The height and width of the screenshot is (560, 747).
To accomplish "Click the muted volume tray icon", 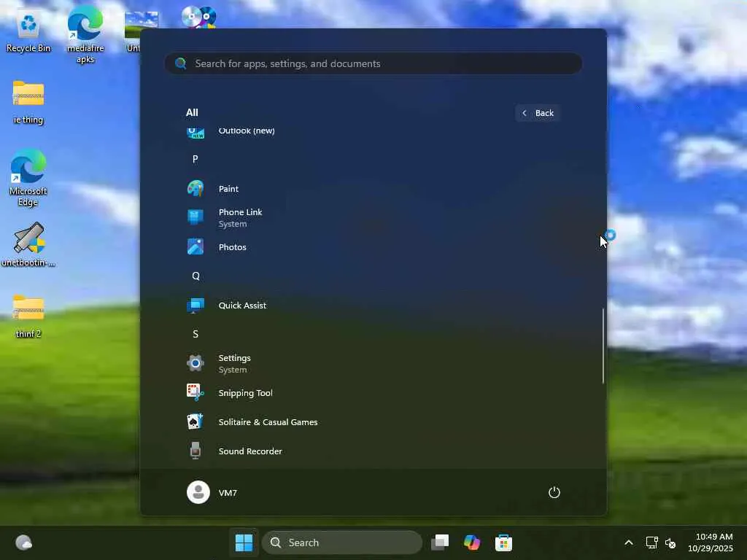I will coord(670,542).
